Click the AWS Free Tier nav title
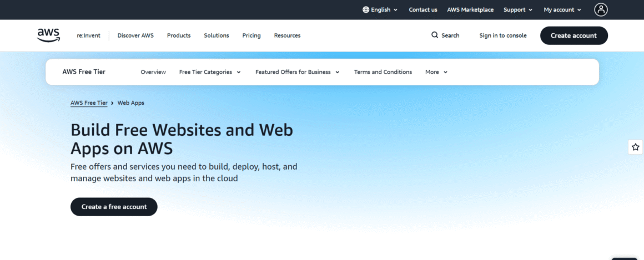Screen dimensions: 644x260 tap(84, 72)
